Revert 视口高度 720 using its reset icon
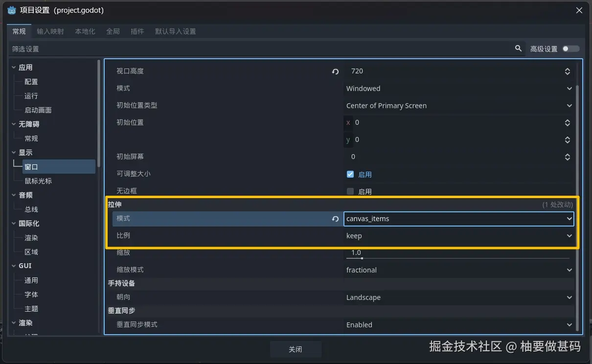 tap(335, 71)
